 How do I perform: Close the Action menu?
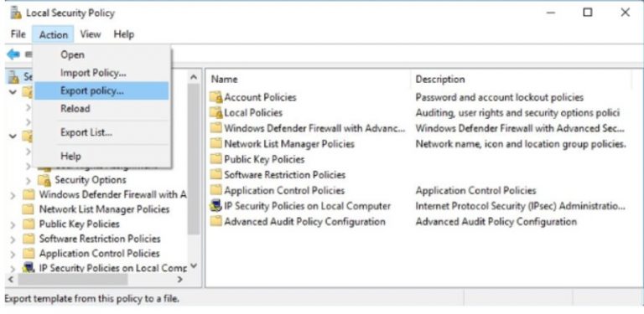pos(54,34)
